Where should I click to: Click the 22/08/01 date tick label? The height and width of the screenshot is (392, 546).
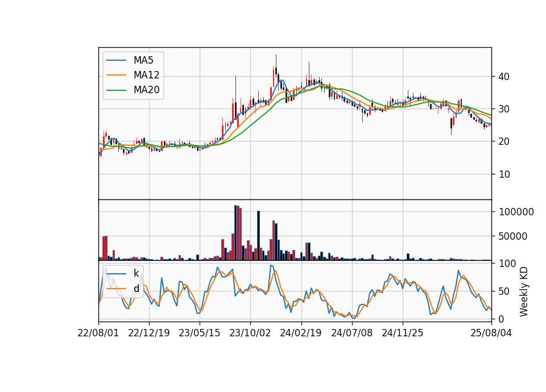(98, 333)
